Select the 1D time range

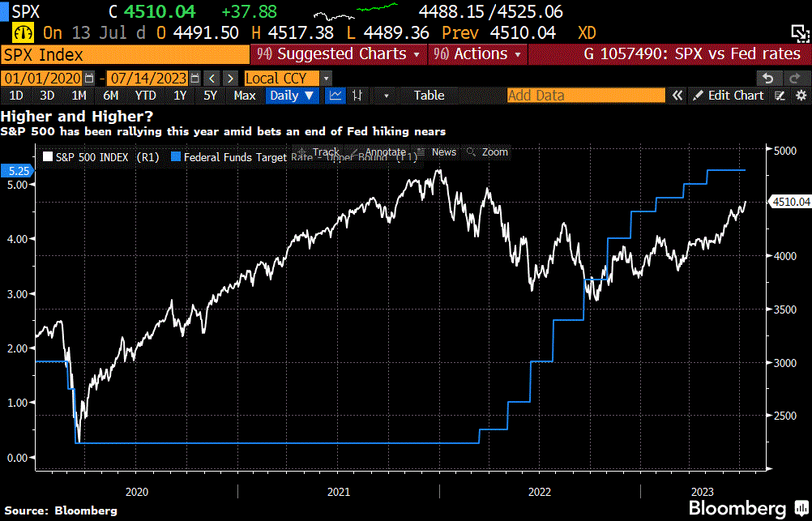click(x=16, y=96)
